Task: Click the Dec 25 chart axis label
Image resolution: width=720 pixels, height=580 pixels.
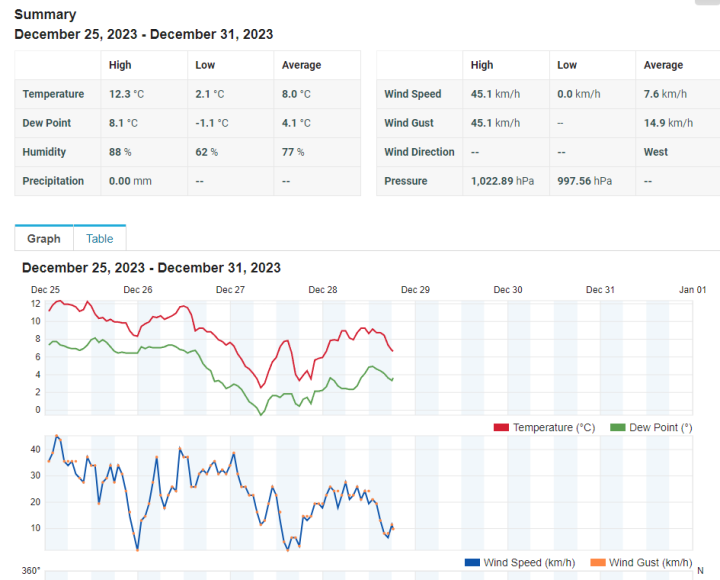Action: [x=45, y=290]
